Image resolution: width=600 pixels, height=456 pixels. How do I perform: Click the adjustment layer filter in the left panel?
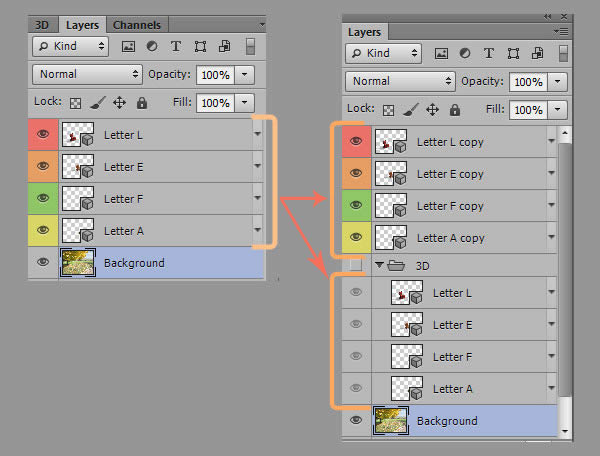[x=152, y=46]
